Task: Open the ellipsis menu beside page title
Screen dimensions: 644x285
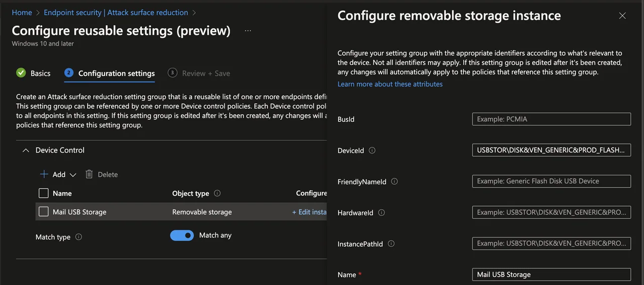Action: (x=248, y=31)
